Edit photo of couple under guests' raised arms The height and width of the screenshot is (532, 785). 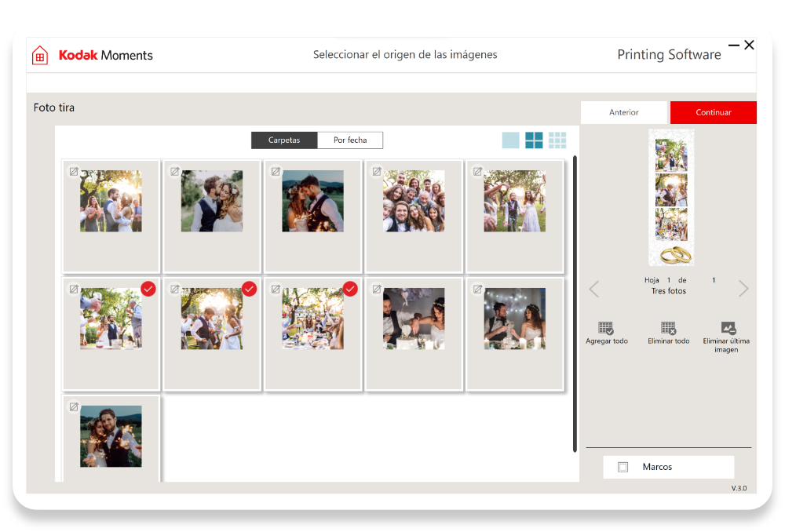478,172
